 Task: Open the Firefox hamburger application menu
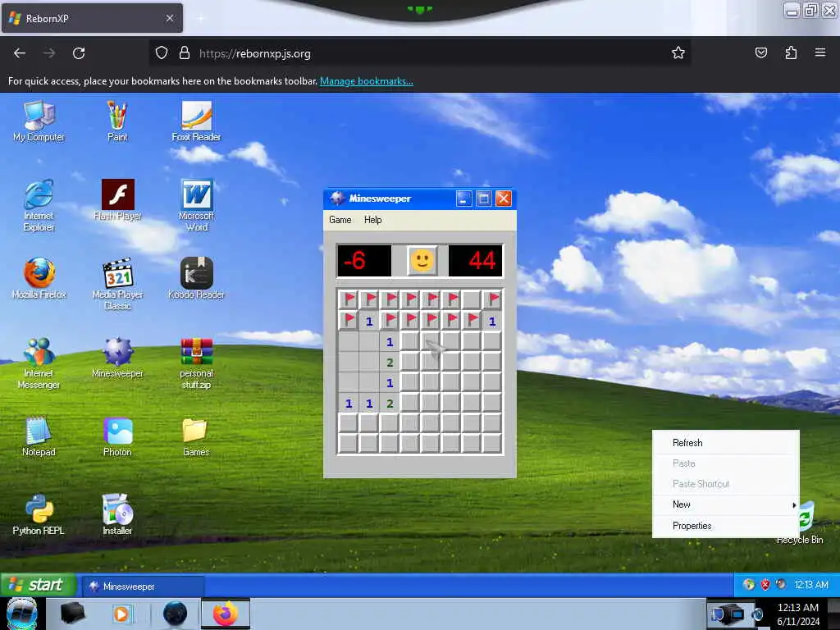coord(820,52)
